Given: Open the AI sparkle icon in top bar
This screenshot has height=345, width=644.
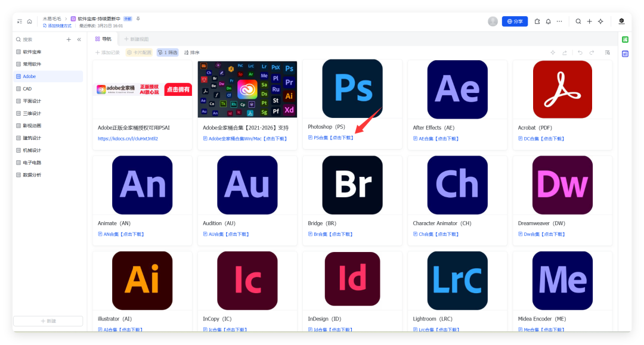Looking at the screenshot, I should click(600, 21).
